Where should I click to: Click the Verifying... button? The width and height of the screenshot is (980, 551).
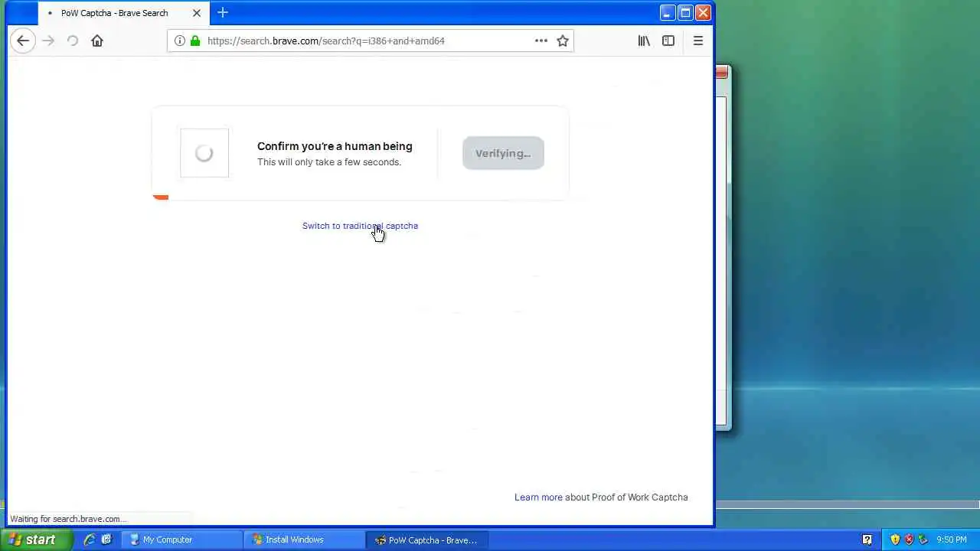[x=503, y=153]
